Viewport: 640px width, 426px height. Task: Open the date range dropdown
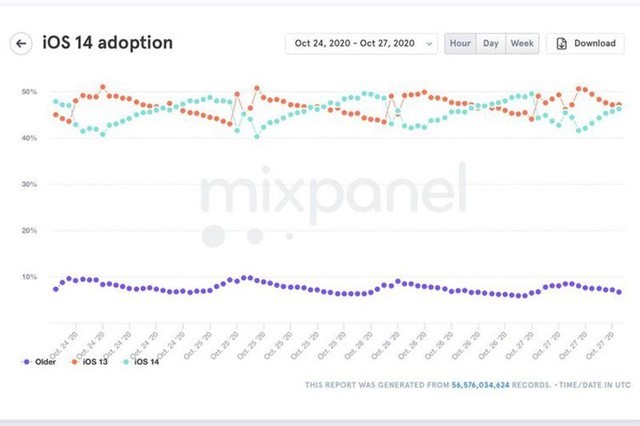[362, 43]
